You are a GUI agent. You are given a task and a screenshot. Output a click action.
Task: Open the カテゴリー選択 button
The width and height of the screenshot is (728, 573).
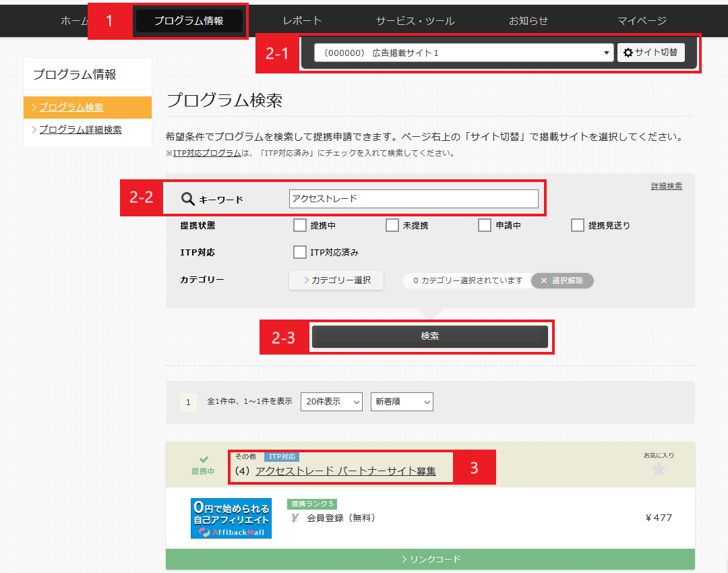[336, 280]
